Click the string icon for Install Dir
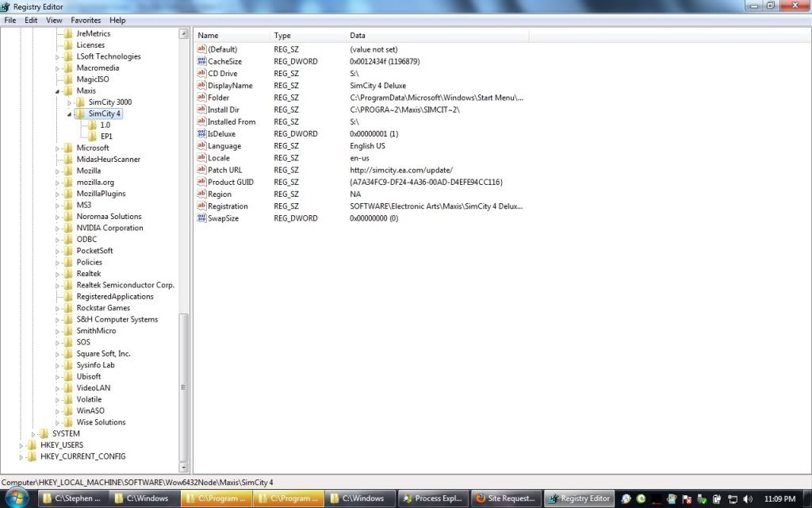 click(201, 110)
